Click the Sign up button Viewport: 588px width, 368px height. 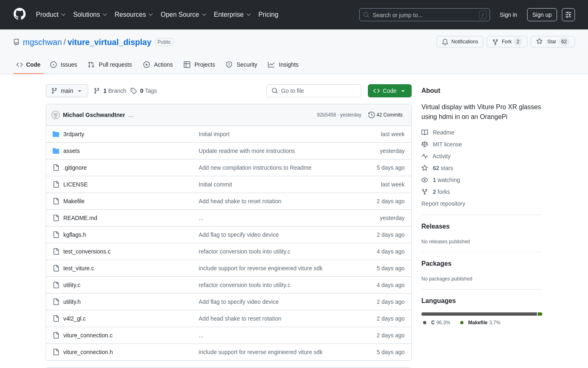click(x=542, y=15)
